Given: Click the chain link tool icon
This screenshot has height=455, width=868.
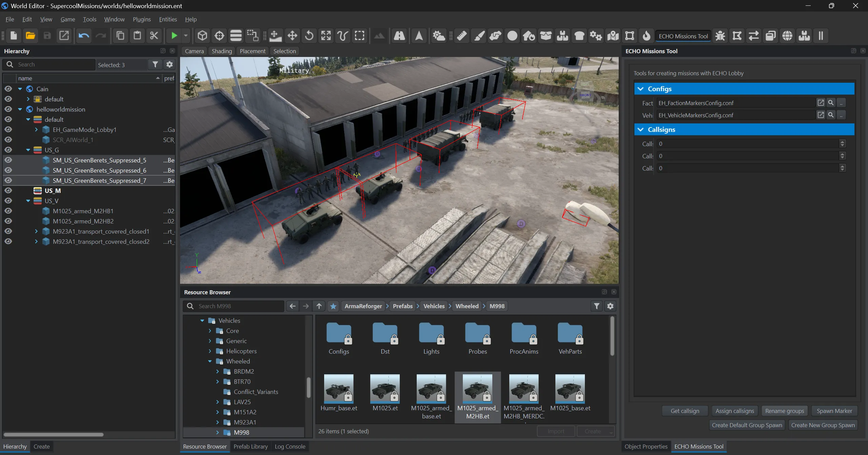Looking at the screenshot, I should (x=495, y=36).
